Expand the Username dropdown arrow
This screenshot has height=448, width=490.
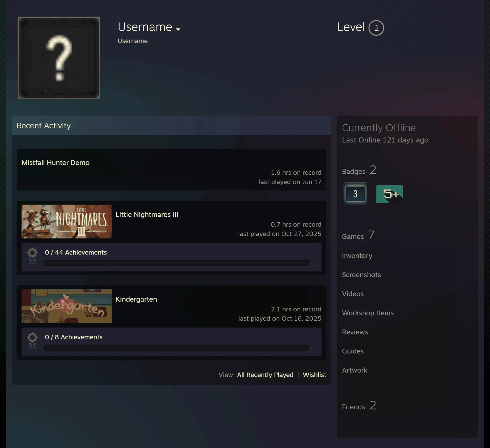[x=178, y=29]
